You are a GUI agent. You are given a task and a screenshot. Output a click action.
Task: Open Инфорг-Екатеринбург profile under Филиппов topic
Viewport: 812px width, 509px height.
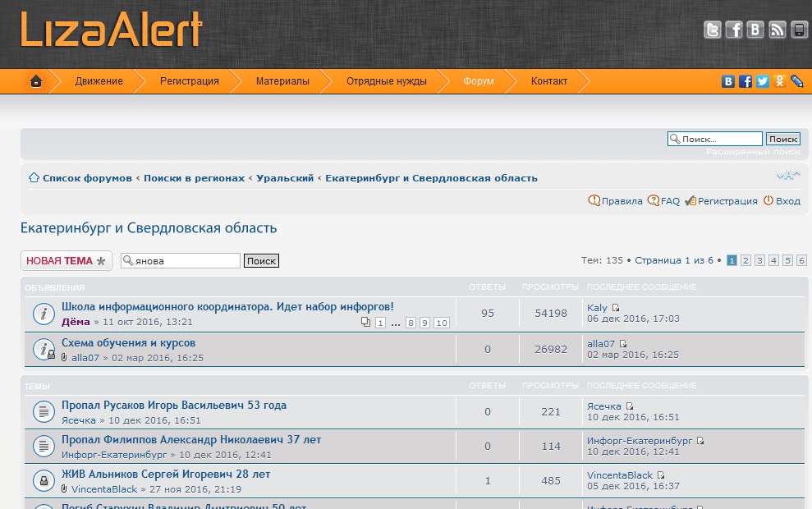click(x=114, y=455)
